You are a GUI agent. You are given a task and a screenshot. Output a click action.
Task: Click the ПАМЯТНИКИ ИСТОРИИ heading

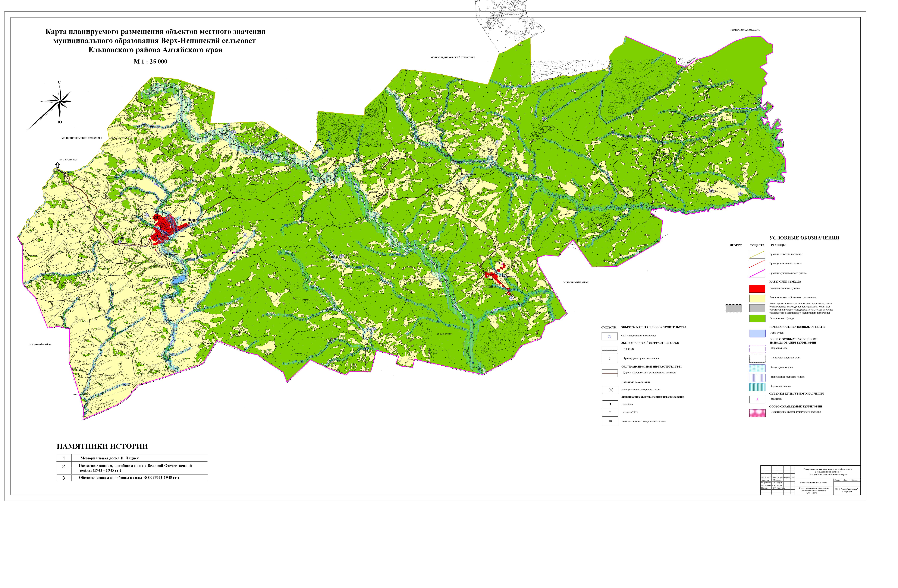(102, 446)
